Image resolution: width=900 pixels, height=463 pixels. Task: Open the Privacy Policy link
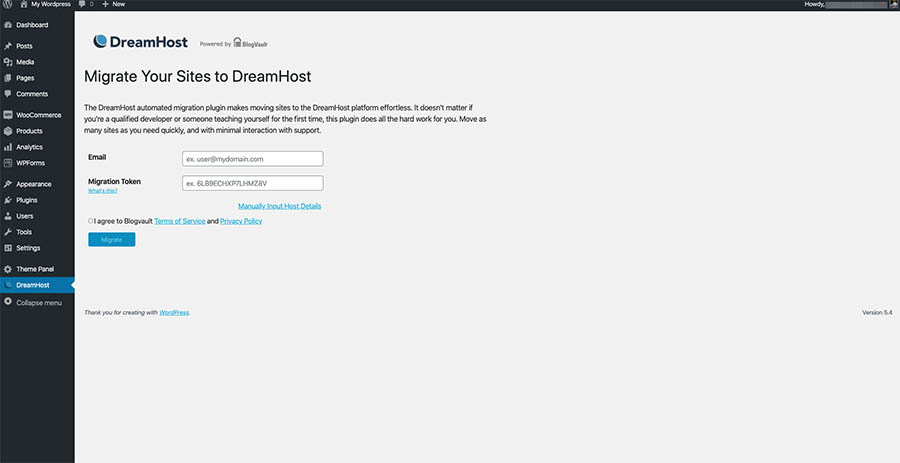point(241,221)
